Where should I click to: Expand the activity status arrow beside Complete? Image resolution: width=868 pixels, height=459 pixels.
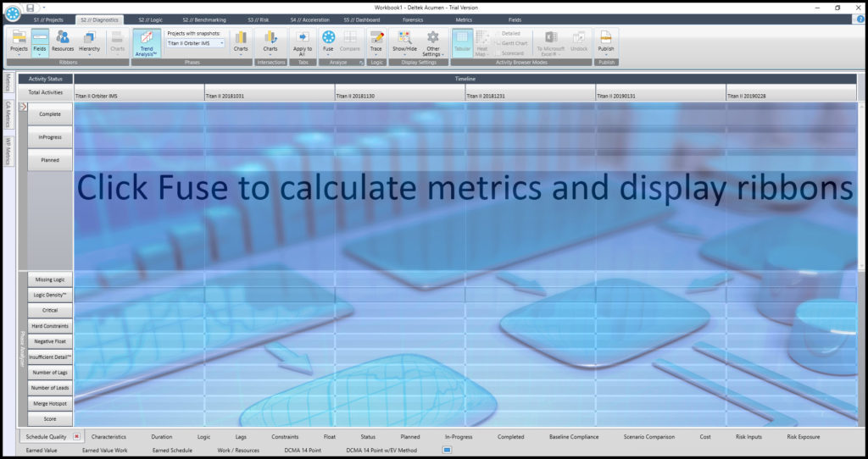[x=23, y=108]
